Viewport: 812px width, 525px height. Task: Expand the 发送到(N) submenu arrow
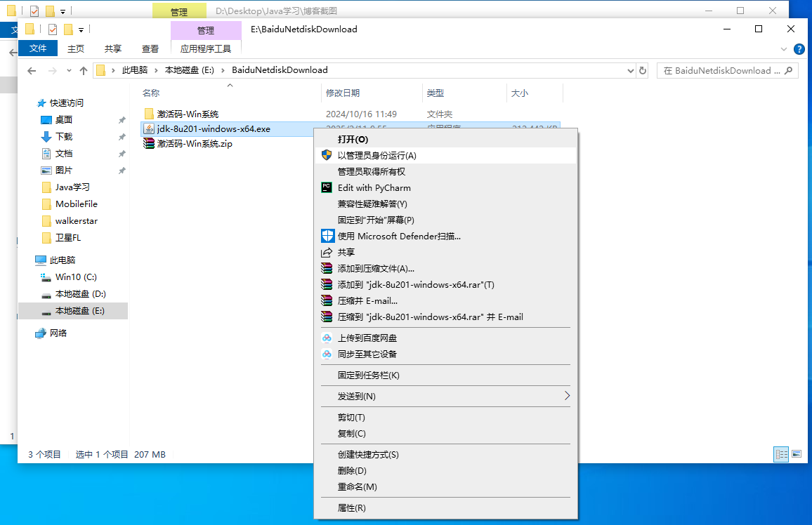567,396
